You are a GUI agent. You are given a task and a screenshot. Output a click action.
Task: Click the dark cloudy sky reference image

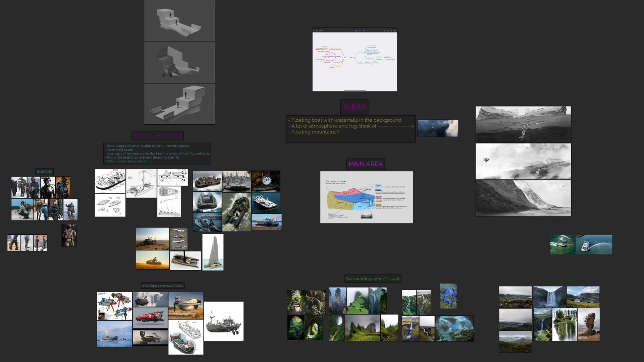437,128
